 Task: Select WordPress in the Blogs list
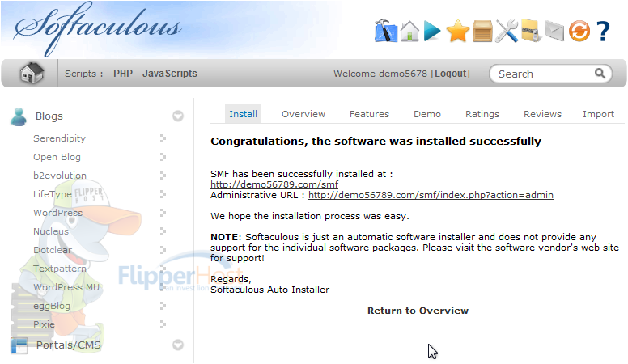[57, 213]
